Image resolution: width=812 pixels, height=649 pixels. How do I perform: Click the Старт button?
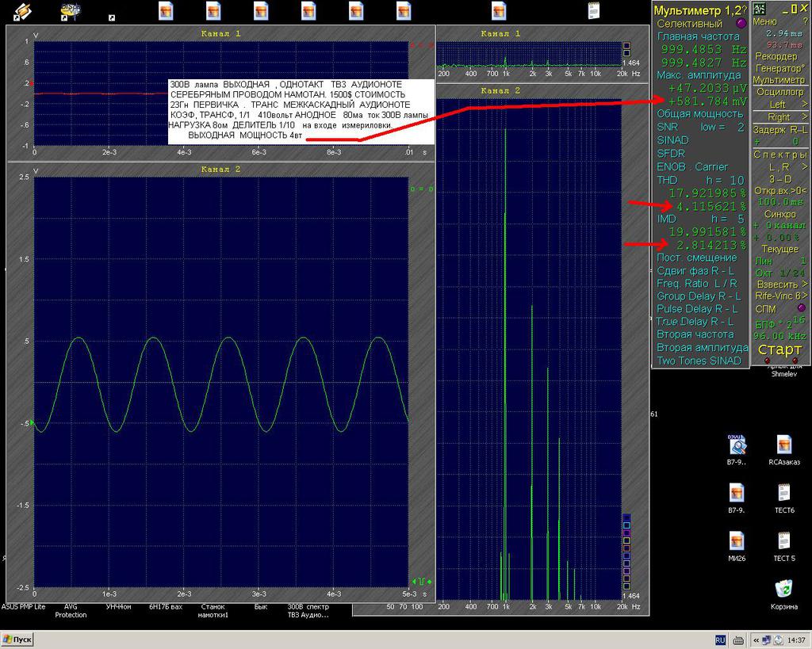pyautogui.click(x=779, y=350)
